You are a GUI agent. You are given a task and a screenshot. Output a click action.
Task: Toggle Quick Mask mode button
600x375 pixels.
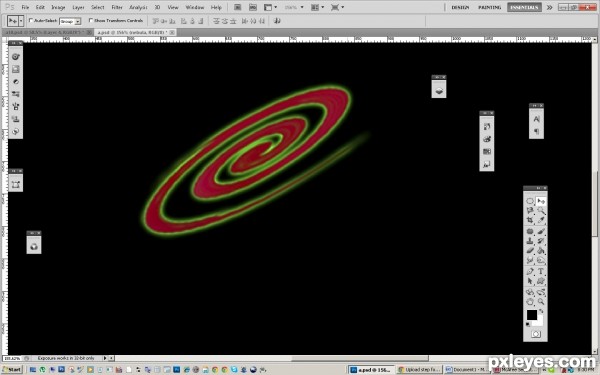coord(536,334)
